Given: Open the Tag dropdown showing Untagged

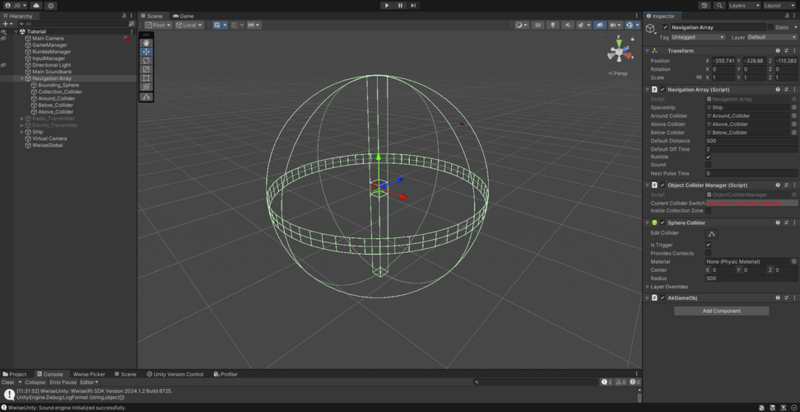Looking at the screenshot, I should click(x=696, y=37).
